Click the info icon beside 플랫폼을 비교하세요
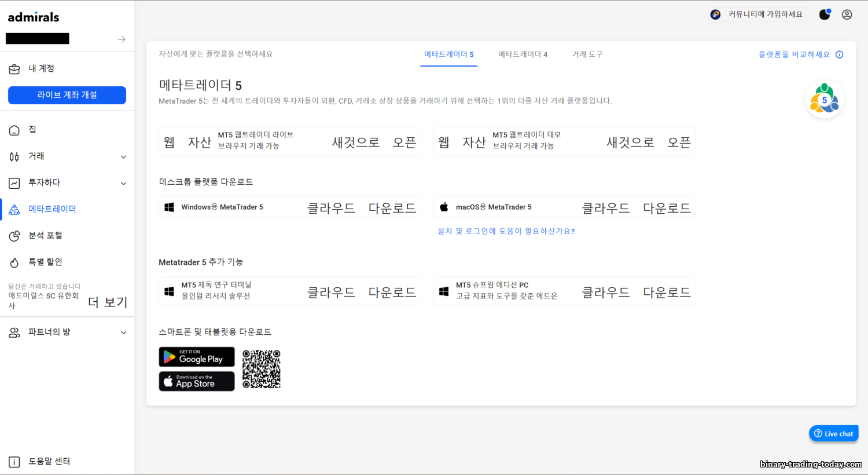Screen dimensions: 868x475 coord(840,54)
